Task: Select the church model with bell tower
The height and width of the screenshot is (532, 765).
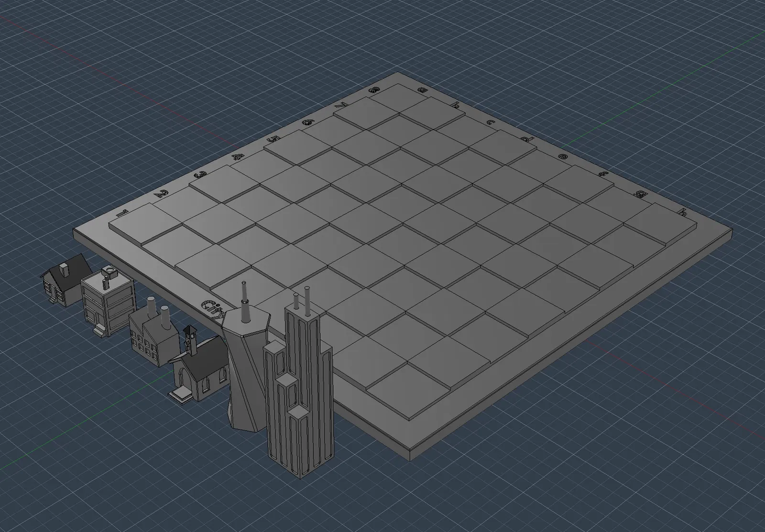Action: coord(199,366)
